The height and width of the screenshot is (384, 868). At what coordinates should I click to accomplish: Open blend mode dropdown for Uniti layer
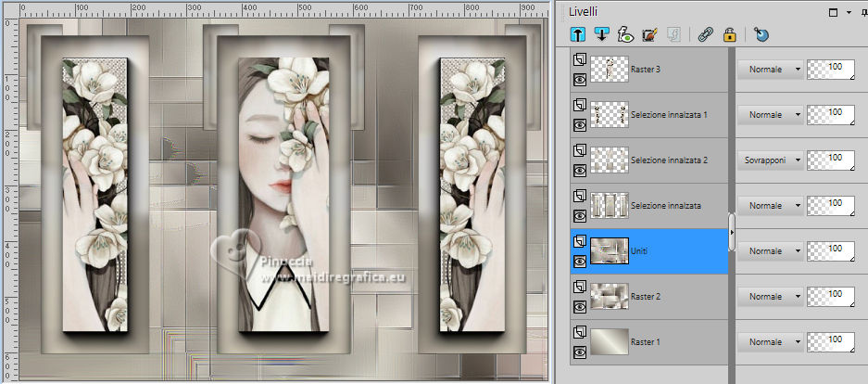click(x=770, y=251)
